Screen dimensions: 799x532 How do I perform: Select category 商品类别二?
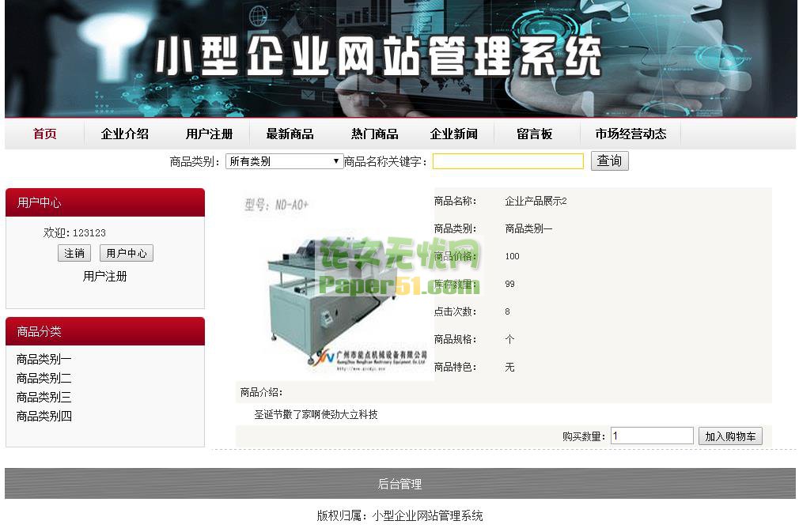(x=44, y=379)
